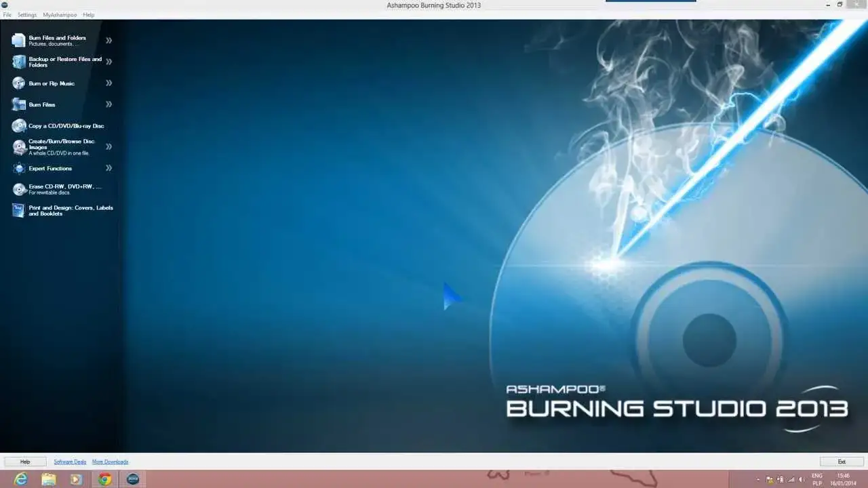The width and height of the screenshot is (868, 488).
Task: Follow the More Downloads link
Action: click(x=110, y=462)
